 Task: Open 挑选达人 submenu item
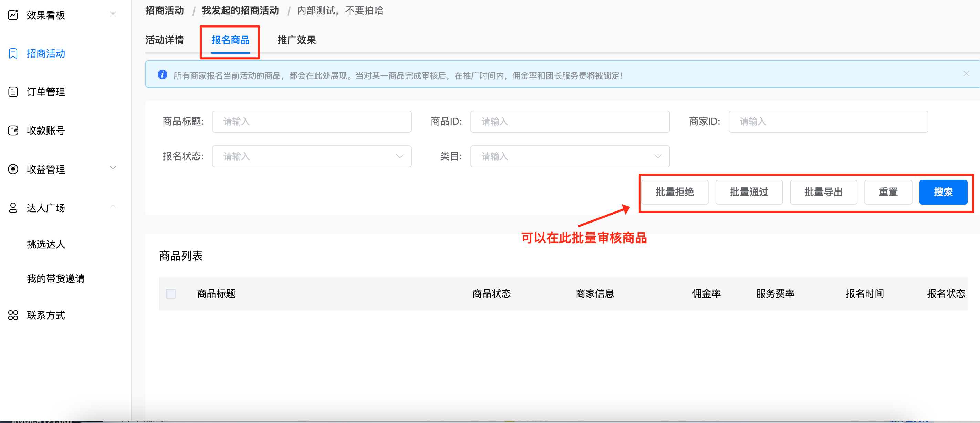click(x=46, y=244)
